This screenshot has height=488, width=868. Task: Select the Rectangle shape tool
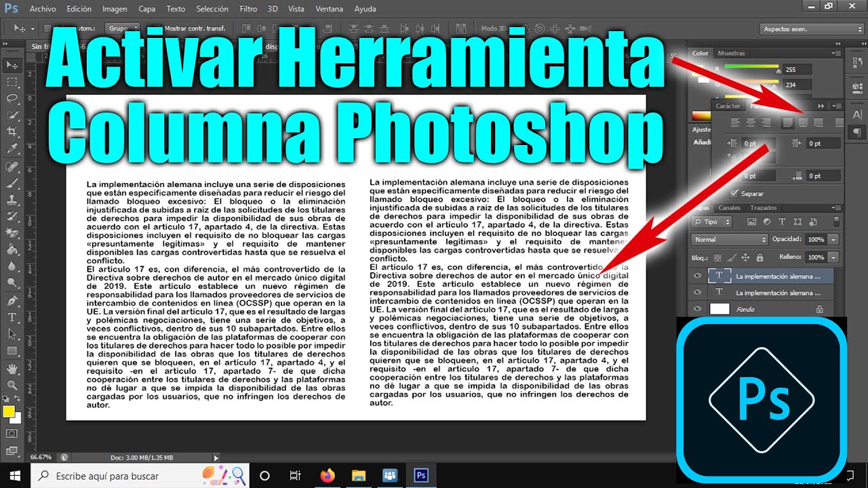pyautogui.click(x=12, y=351)
